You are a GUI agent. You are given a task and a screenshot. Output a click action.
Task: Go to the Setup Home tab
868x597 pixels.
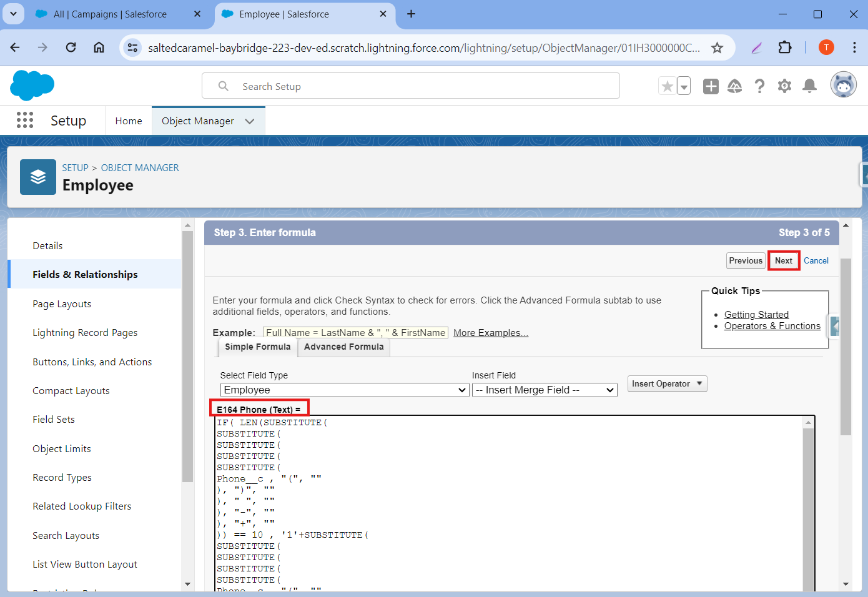[129, 121]
